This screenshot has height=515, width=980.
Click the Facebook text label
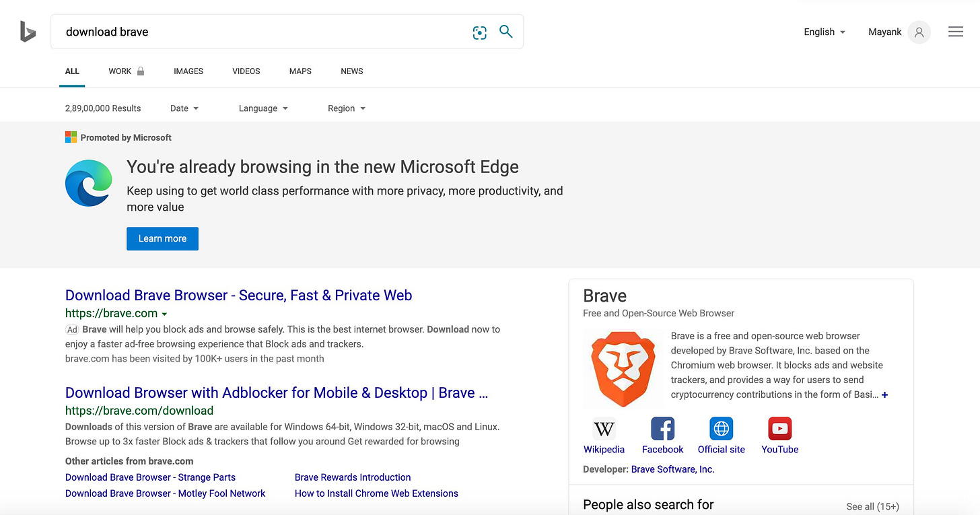click(662, 450)
